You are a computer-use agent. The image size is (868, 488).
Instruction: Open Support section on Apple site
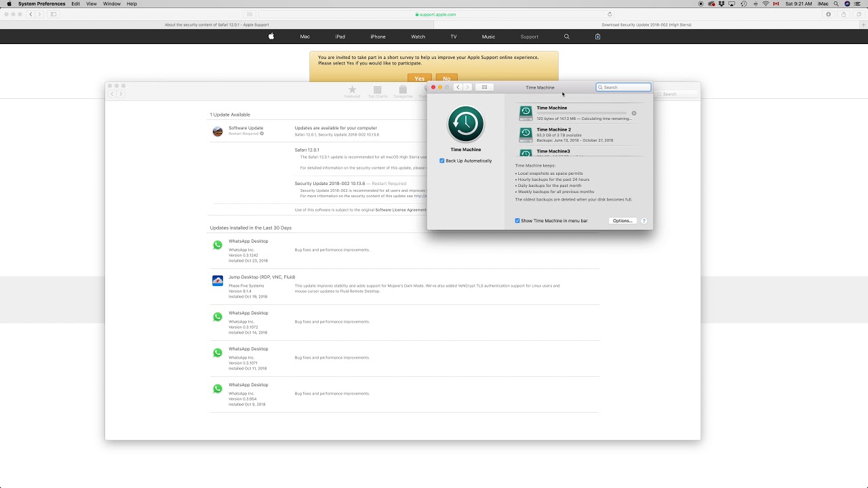530,37
